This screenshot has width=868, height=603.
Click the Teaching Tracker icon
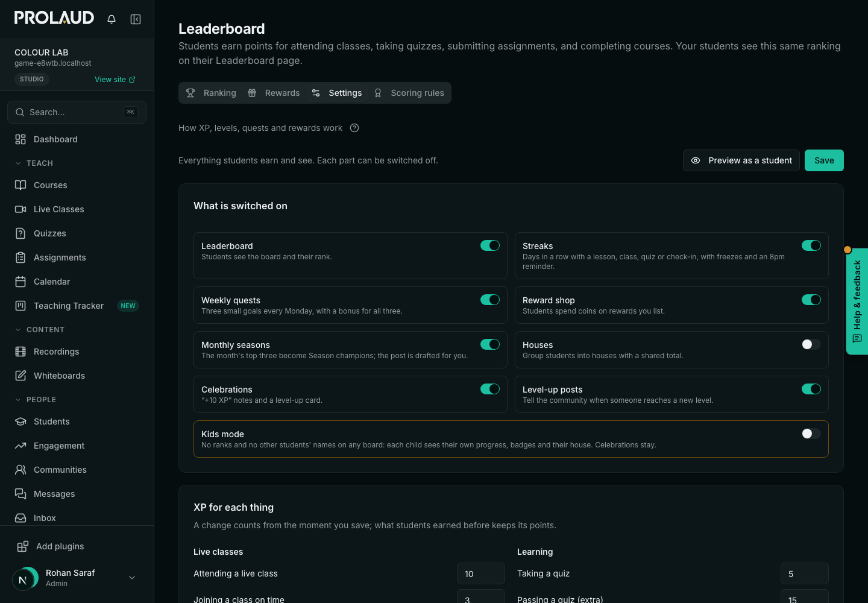point(20,306)
